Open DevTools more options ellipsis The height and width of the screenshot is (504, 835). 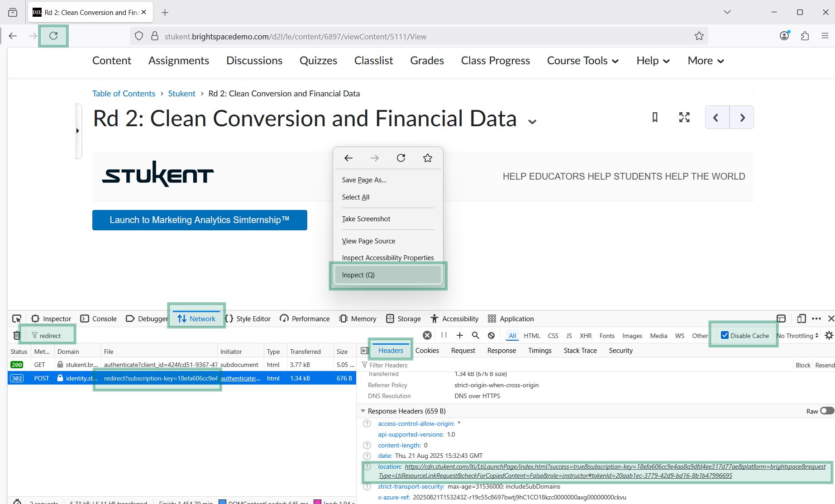pyautogui.click(x=816, y=319)
